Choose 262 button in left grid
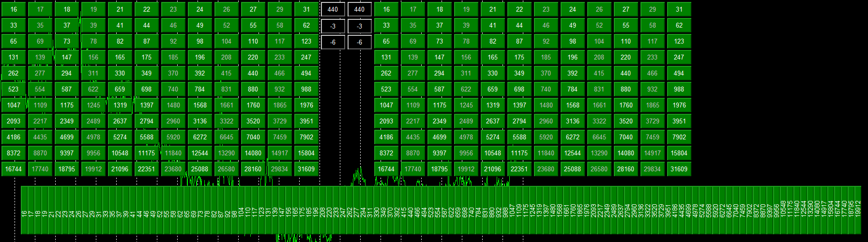This screenshot has width=868, height=242. coord(14,73)
